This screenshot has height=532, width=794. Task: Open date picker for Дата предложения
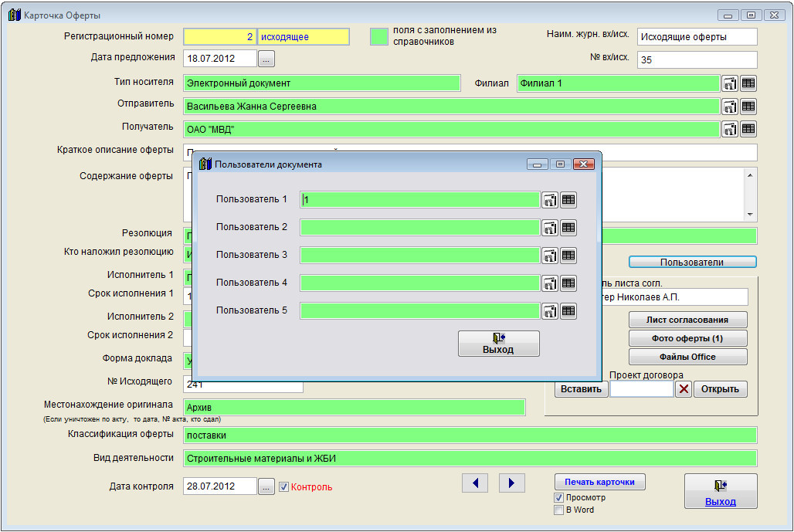click(266, 59)
